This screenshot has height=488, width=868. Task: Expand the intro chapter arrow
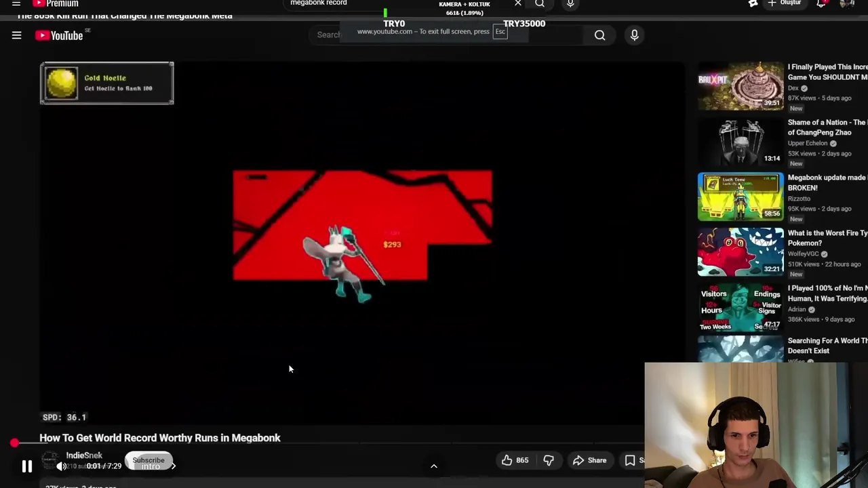click(x=173, y=466)
